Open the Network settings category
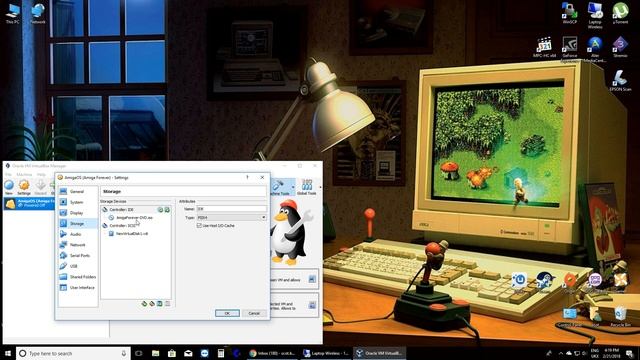 pyautogui.click(x=77, y=244)
